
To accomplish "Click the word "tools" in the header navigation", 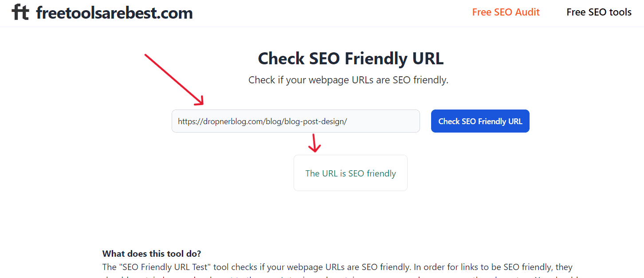I will click(620, 12).
